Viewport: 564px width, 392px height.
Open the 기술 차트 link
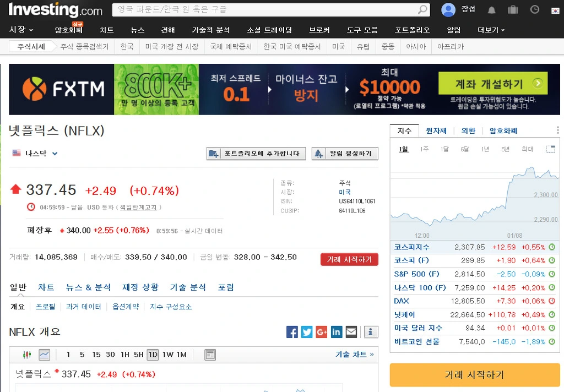click(354, 355)
